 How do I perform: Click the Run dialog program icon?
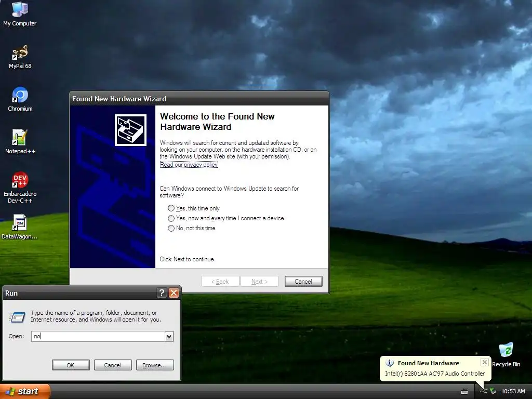pos(17,317)
